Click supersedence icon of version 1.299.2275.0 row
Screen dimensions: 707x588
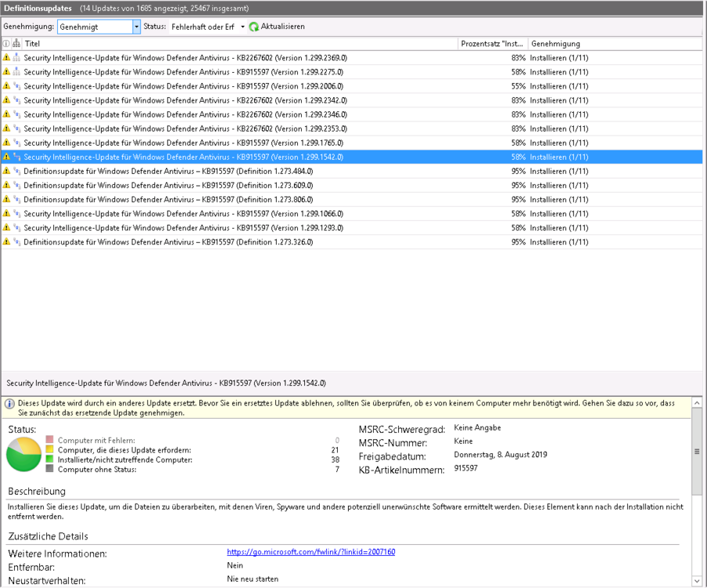[x=17, y=72]
